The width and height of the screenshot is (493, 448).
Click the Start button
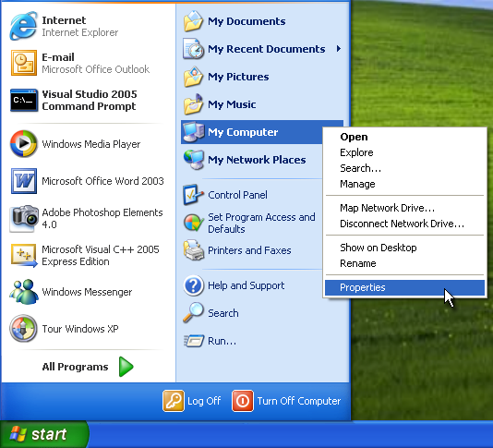point(44,434)
